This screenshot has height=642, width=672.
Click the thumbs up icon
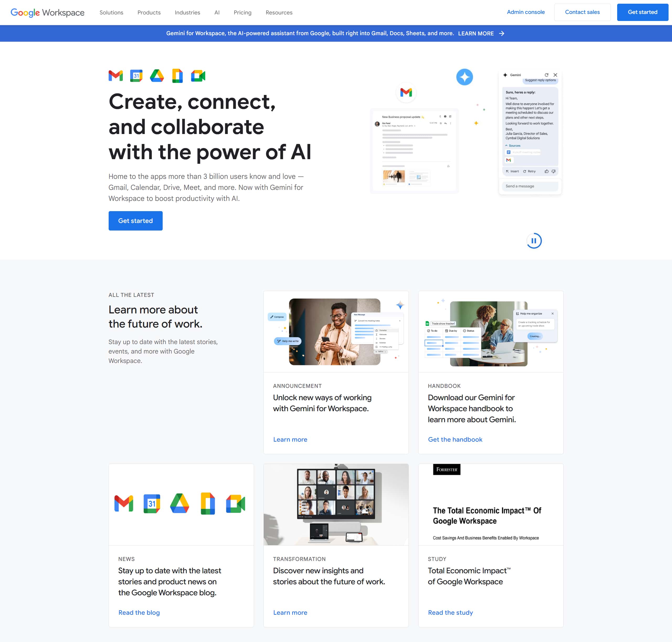(x=546, y=171)
